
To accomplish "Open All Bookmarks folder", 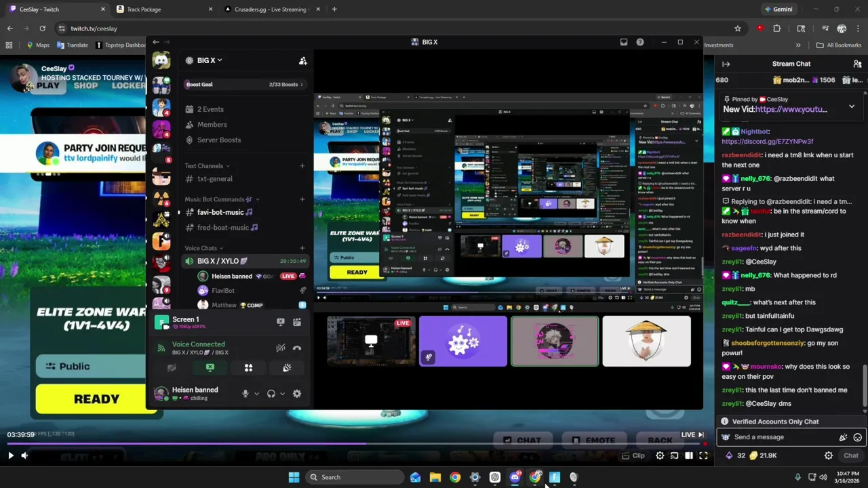I will coord(839,45).
